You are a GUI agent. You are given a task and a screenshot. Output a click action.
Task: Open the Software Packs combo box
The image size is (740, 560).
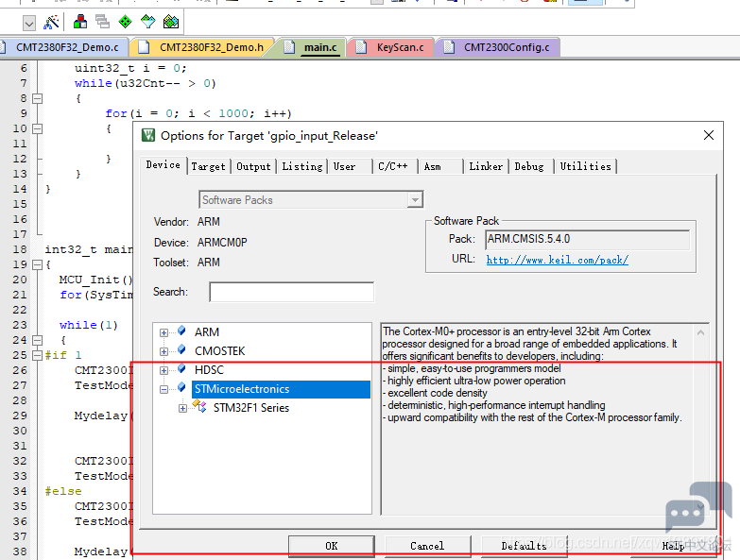tap(311, 200)
